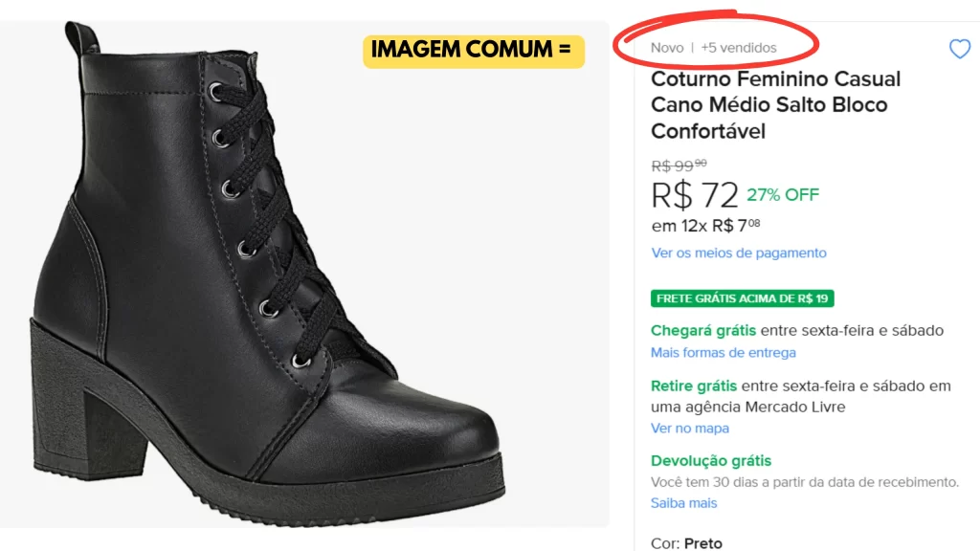Click the green FRETE GRÁTIS badge

743,298
